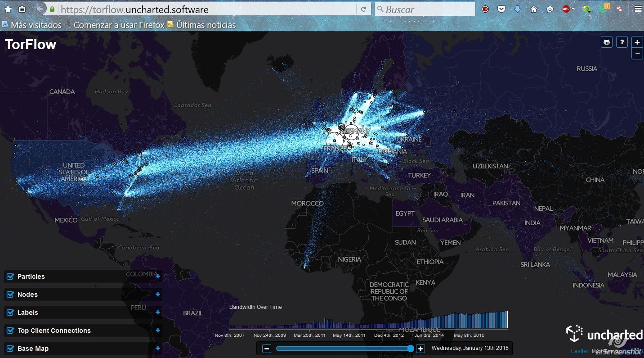Expand the Labels options panel
Screen dimensions: 644x358
coord(158,313)
